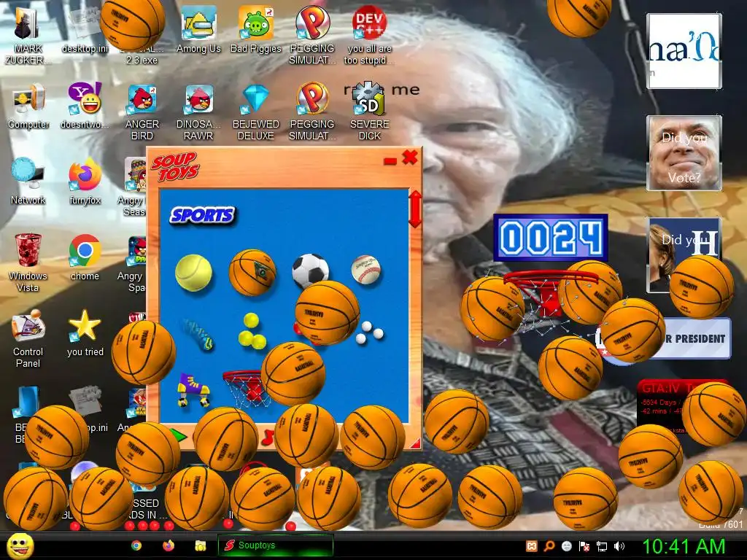Click the SPORTS category heading
This screenshot has width=747, height=560.
click(x=203, y=215)
